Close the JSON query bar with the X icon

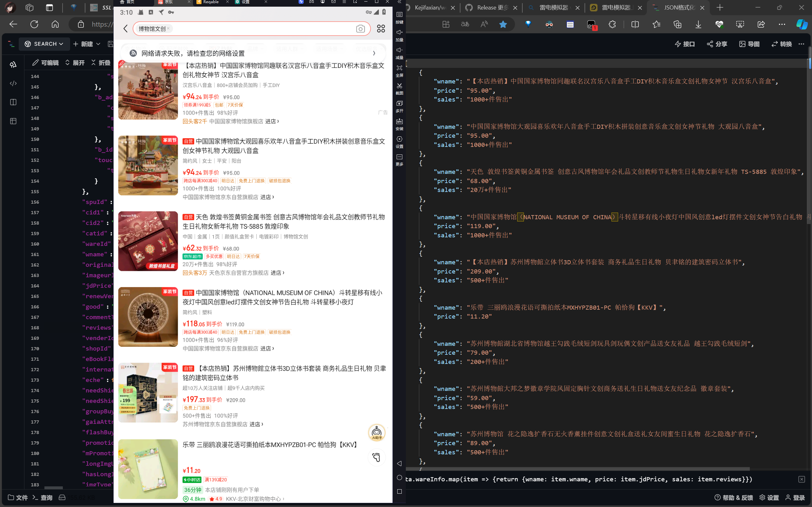(802, 479)
